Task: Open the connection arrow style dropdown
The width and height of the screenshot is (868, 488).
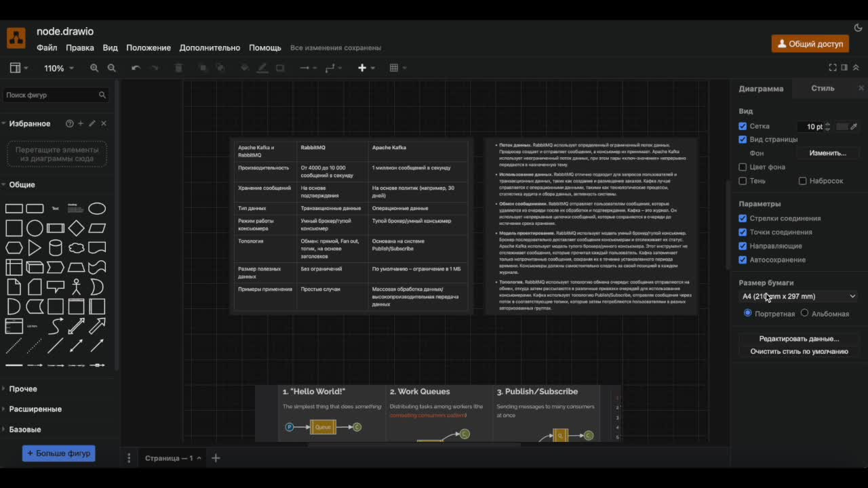Action: point(308,68)
